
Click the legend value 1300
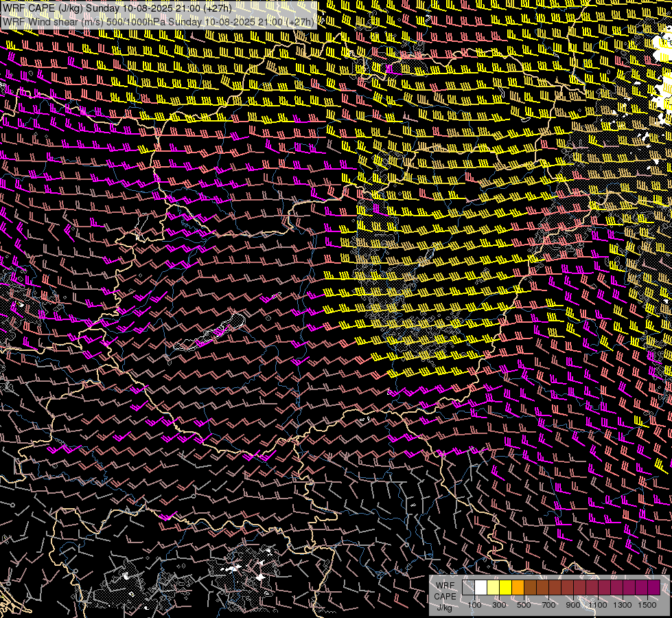[x=623, y=605]
